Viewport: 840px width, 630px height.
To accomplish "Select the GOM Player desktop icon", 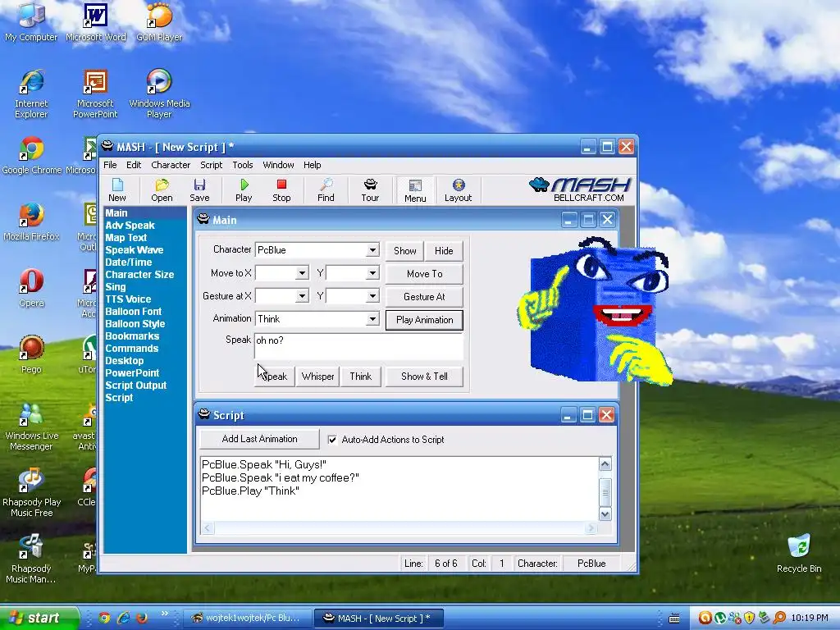I will (159, 22).
